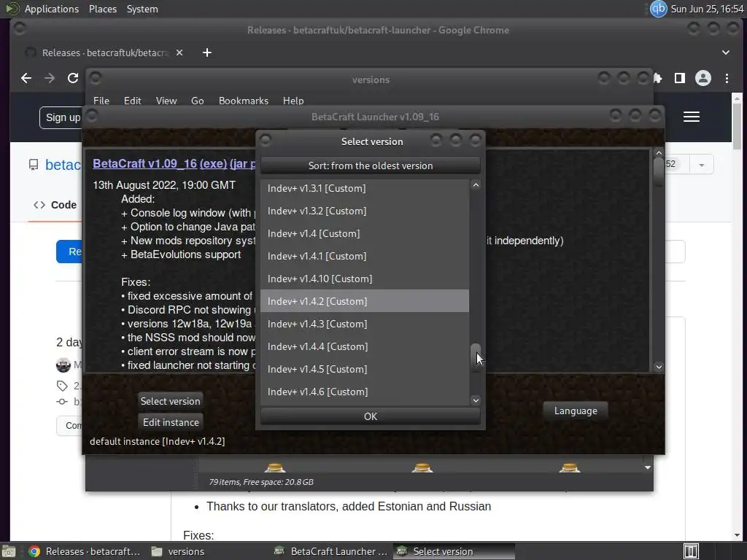Switch to Releases Chrome taskbar item
Viewport: 747px width, 560px height.
point(85,551)
